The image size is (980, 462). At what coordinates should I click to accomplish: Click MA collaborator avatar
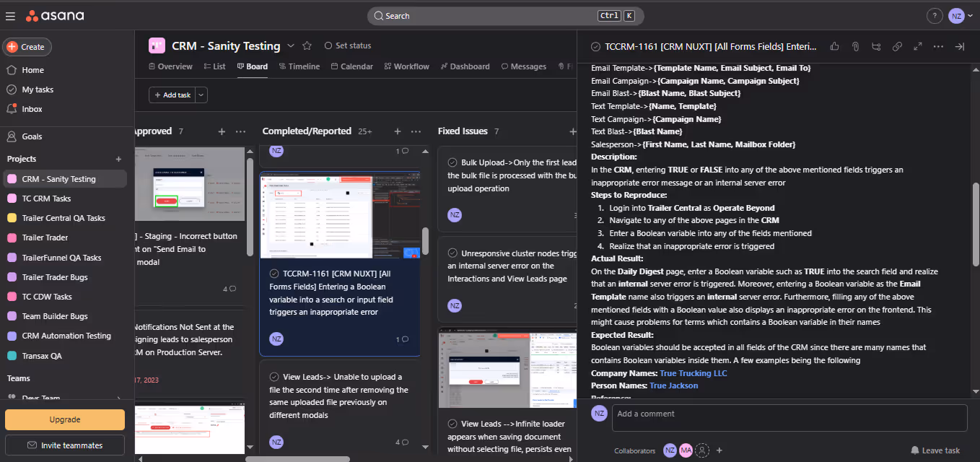tap(686, 450)
